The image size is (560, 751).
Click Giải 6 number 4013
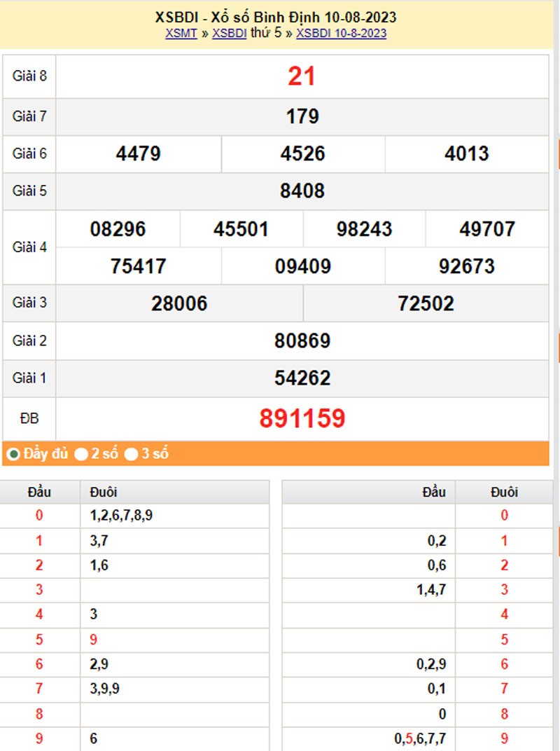(x=466, y=153)
